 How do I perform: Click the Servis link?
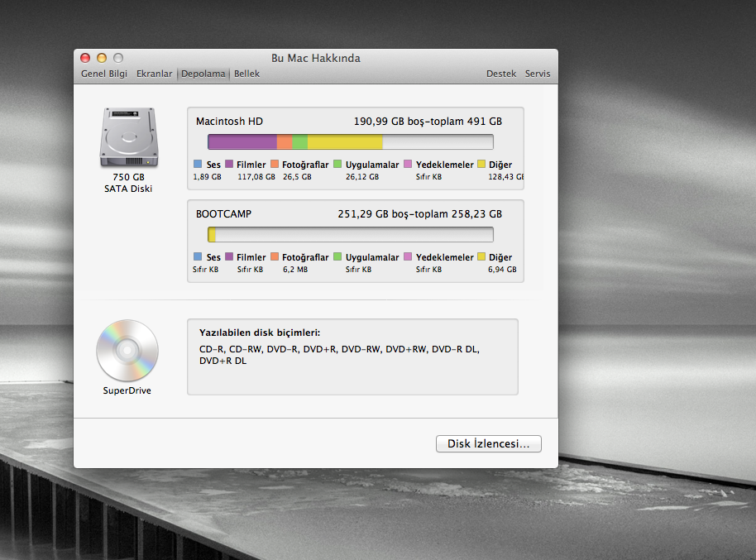[538, 74]
